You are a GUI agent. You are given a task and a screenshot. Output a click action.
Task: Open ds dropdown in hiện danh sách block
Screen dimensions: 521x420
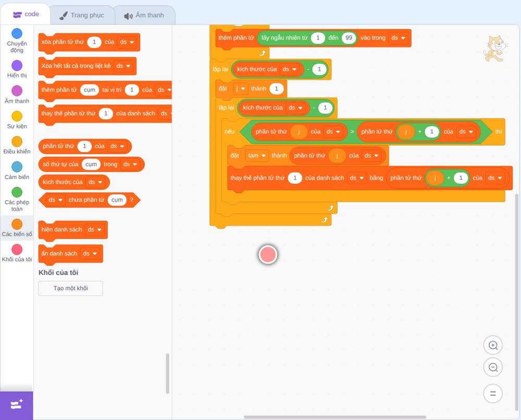[x=95, y=230]
